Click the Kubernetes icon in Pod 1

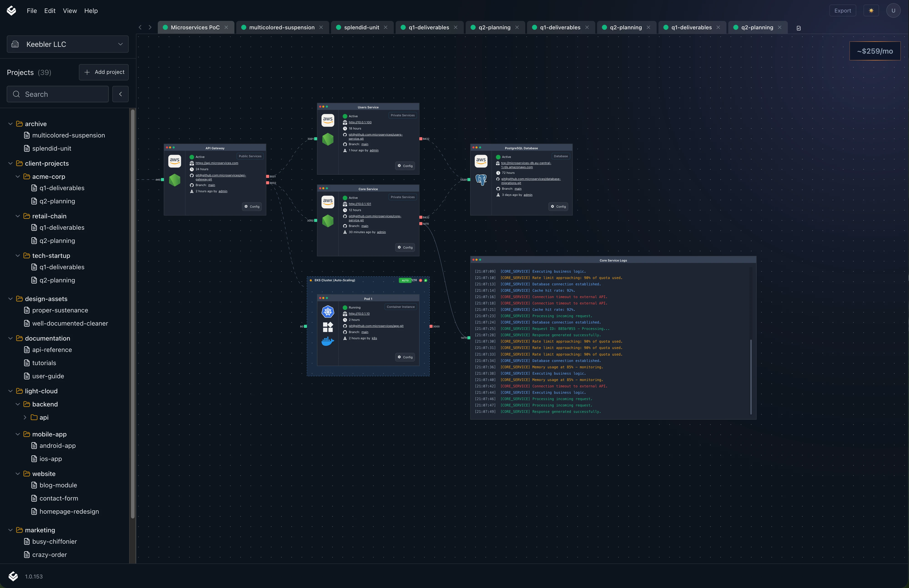pos(328,312)
